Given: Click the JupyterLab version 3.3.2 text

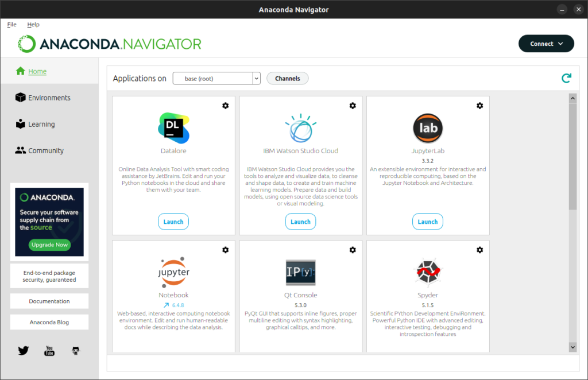Looking at the screenshot, I should click(x=427, y=161).
